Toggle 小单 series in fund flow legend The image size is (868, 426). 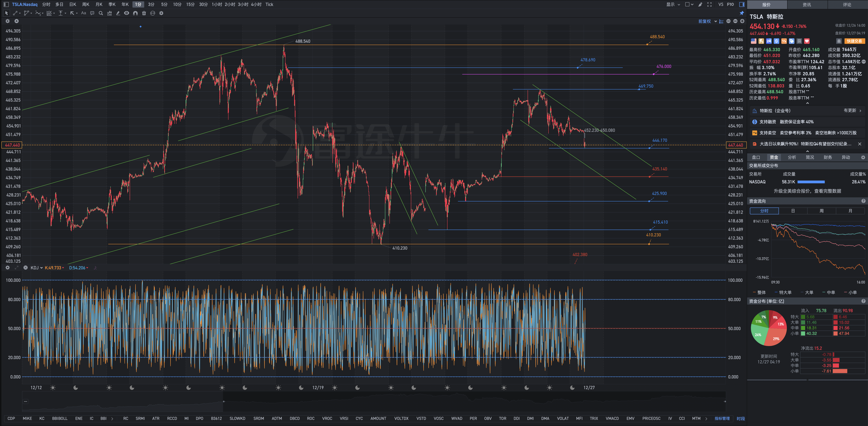tap(851, 292)
